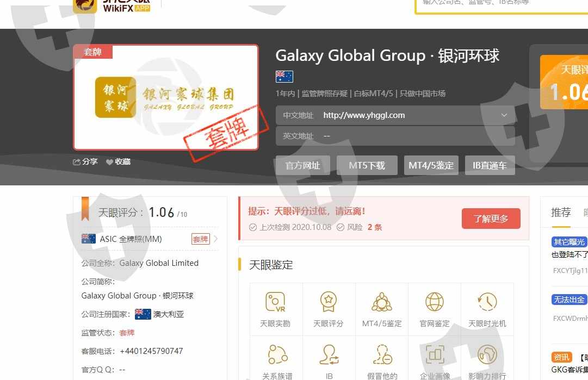The width and height of the screenshot is (588, 380).
Task: Click the MT5下载 button
Action: (367, 165)
